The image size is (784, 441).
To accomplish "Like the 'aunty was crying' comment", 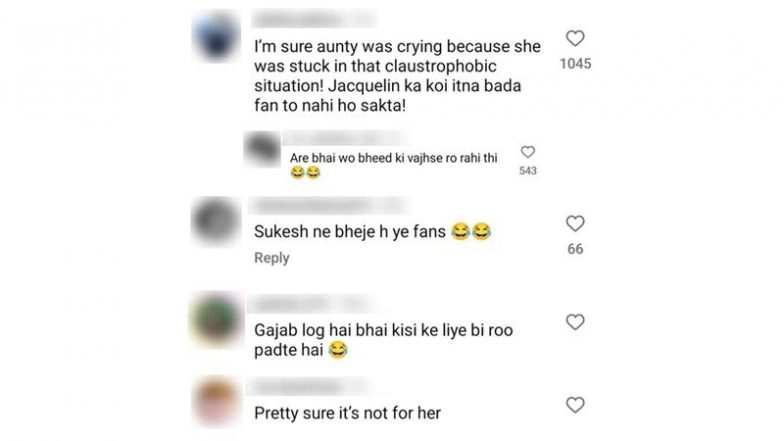I will coord(575,38).
